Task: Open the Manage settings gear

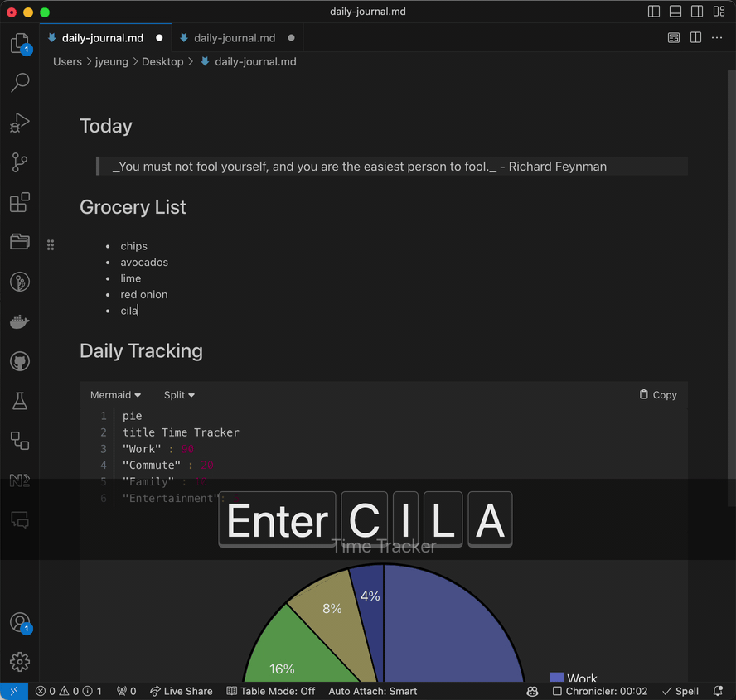Action: pos(20,662)
